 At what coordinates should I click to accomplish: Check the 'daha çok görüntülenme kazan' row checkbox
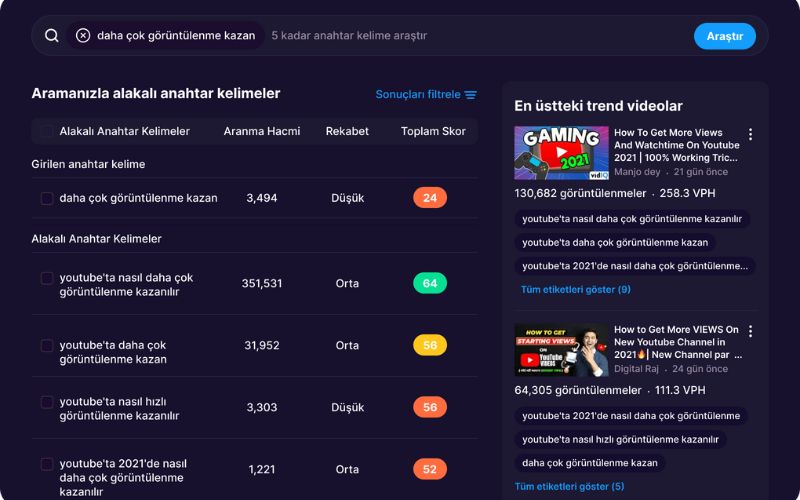point(47,198)
